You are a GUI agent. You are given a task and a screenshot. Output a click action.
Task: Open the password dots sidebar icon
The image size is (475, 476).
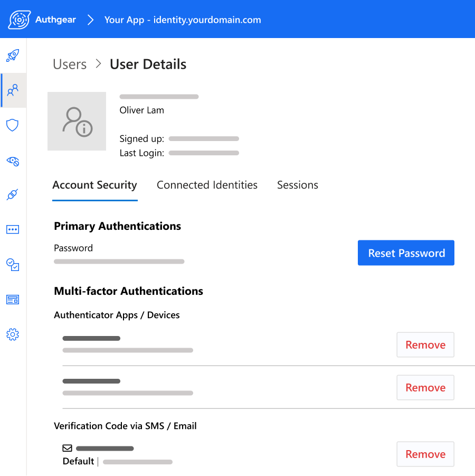[13, 229]
